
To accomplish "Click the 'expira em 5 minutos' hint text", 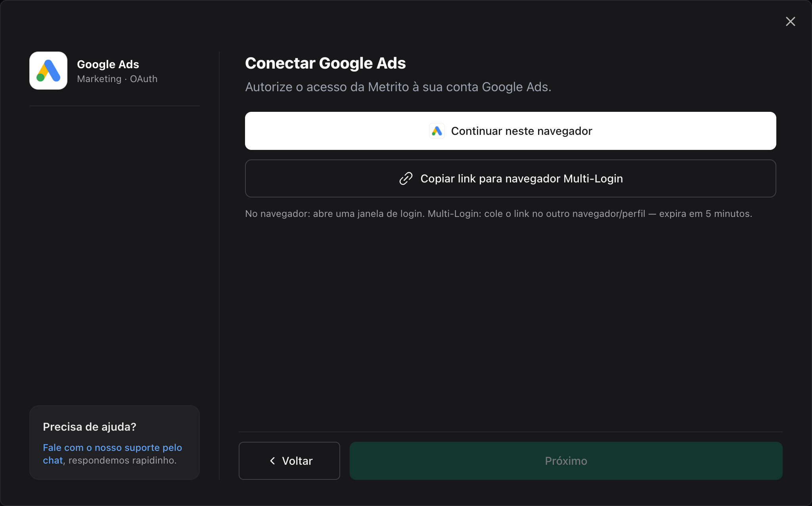I will pyautogui.click(x=705, y=214).
